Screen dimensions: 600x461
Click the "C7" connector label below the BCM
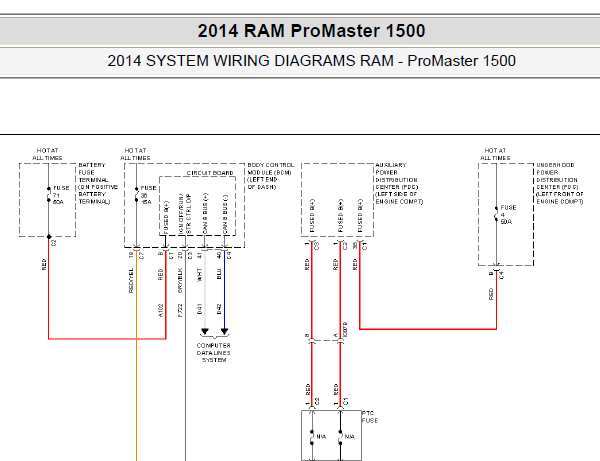[142, 256]
